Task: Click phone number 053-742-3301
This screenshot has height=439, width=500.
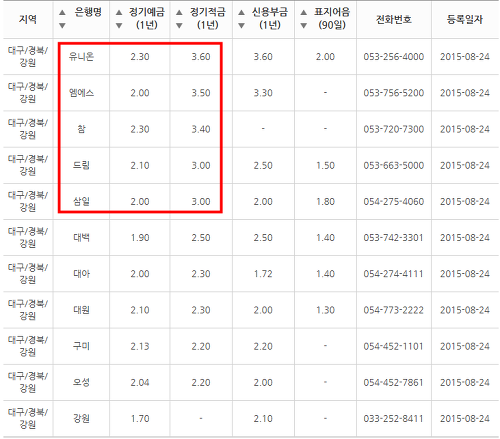Action: click(394, 238)
